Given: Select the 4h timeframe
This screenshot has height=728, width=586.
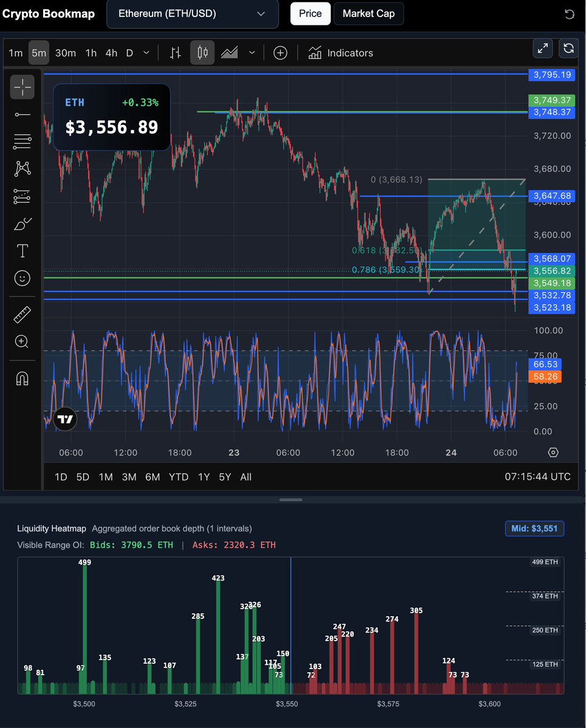Looking at the screenshot, I should [112, 53].
